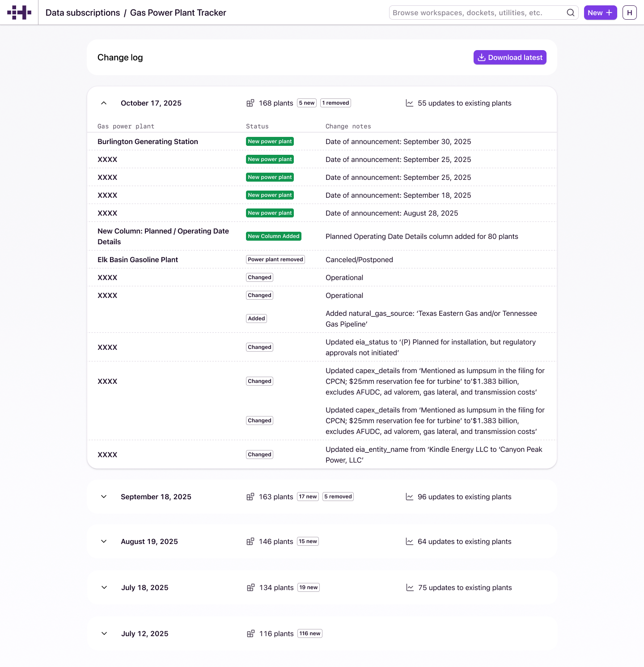Expand the July 18, 2025 section

103,587
